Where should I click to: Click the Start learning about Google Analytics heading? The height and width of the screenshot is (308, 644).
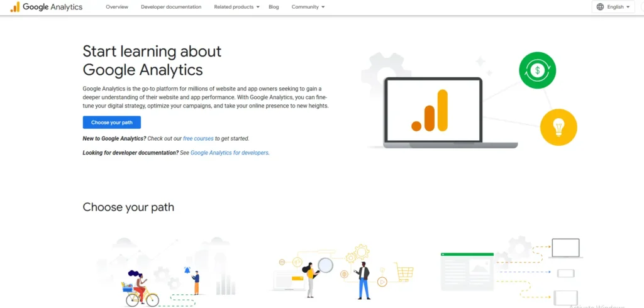click(152, 60)
